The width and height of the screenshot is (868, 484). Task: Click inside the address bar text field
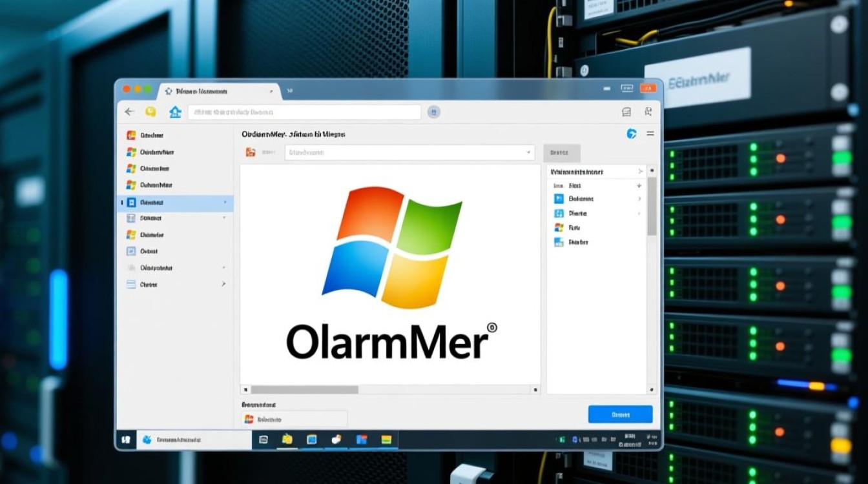pos(304,112)
